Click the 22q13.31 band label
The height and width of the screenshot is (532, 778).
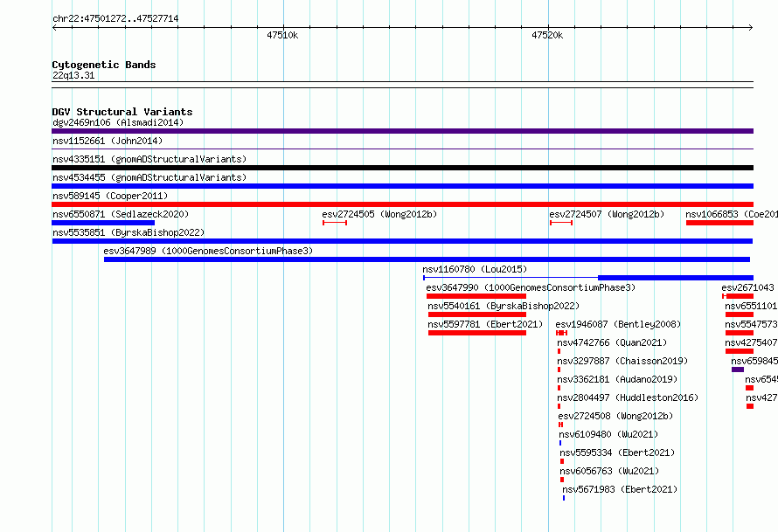pyautogui.click(x=73, y=75)
